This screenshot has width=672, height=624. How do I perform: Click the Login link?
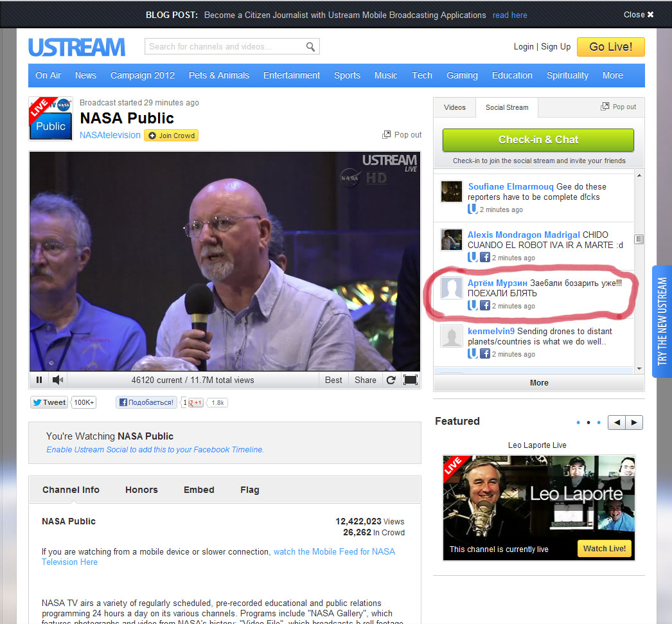(524, 47)
